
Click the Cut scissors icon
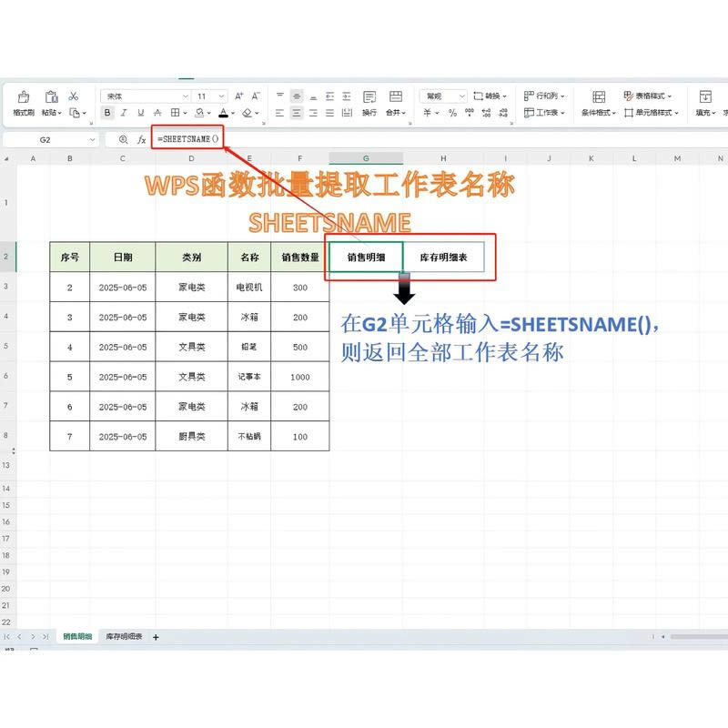click(73, 96)
